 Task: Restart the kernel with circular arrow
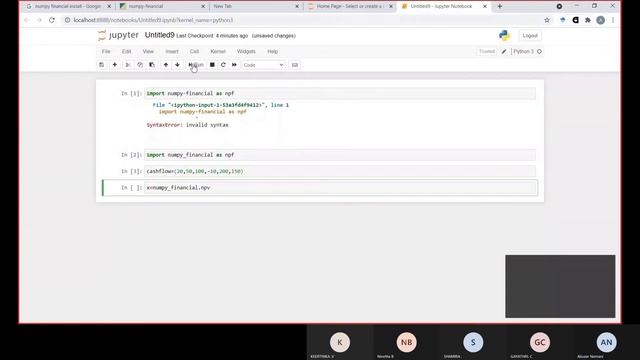point(223,65)
